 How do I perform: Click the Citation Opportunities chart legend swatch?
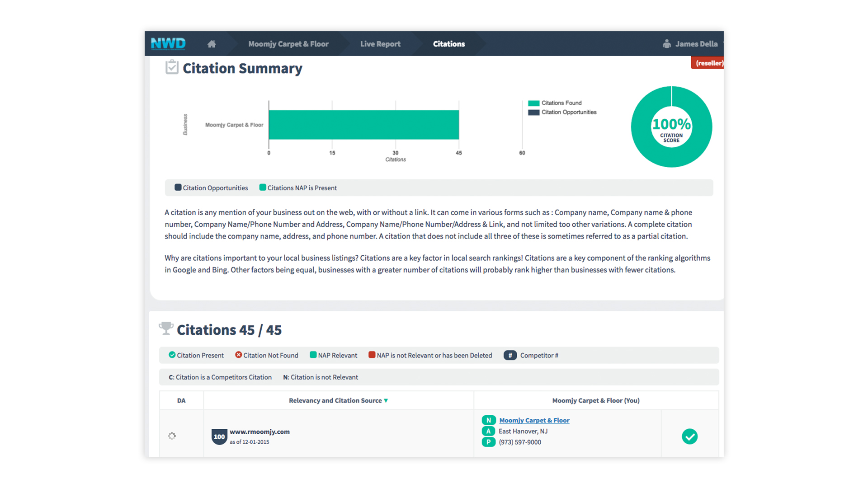533,113
